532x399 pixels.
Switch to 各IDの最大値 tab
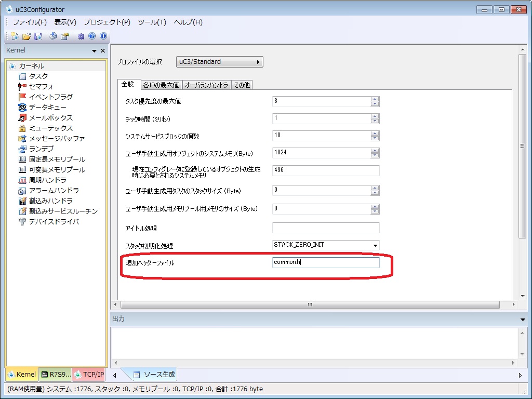pos(161,85)
